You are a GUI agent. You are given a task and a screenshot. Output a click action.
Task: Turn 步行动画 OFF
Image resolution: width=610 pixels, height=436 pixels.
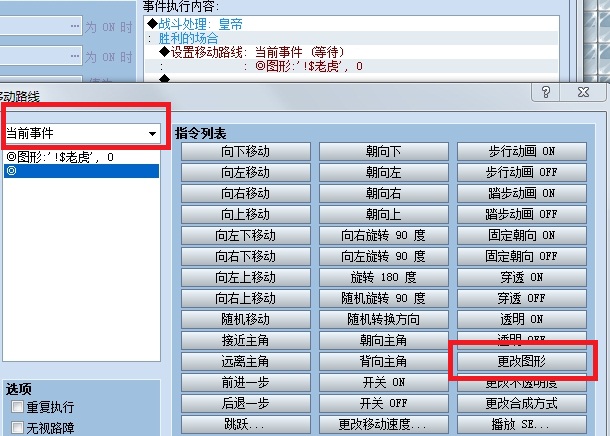522,172
